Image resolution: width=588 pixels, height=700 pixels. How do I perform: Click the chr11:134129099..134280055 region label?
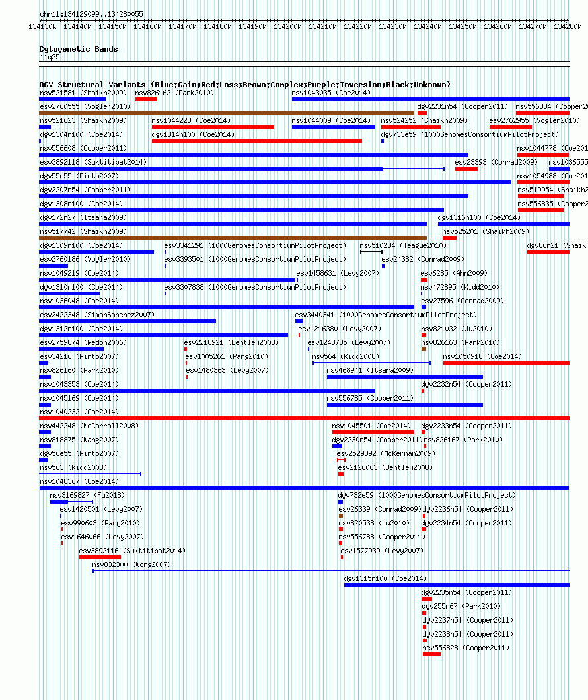pos(91,14)
